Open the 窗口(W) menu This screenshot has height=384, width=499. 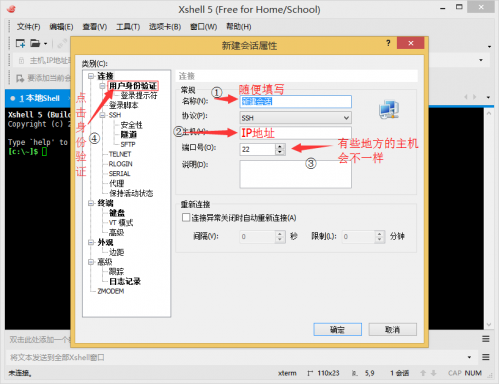pyautogui.click(x=203, y=27)
